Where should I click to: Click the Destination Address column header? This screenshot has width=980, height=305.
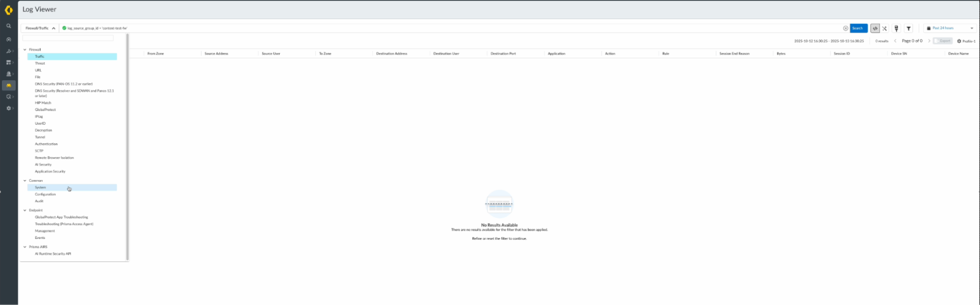click(x=392, y=54)
